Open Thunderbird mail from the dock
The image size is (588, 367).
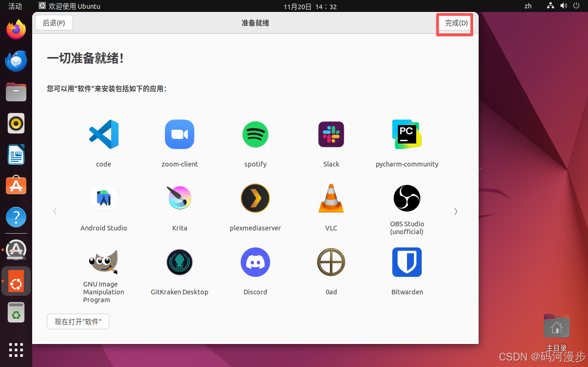click(x=16, y=61)
